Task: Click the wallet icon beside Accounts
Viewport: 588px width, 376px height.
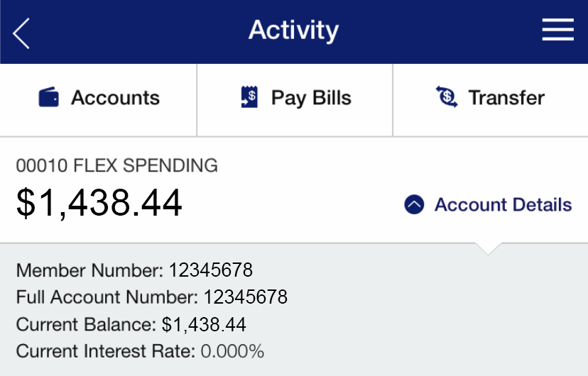Action: tap(49, 97)
